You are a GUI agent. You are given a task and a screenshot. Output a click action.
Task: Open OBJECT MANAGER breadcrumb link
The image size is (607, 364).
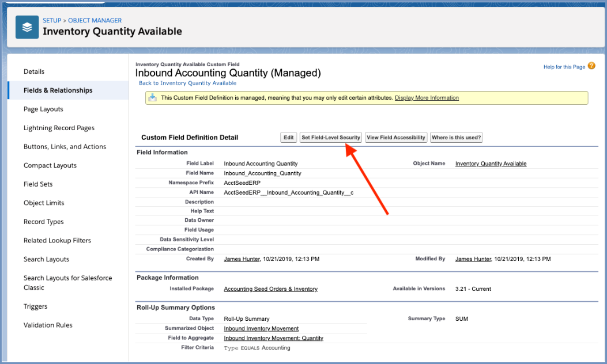95,21
